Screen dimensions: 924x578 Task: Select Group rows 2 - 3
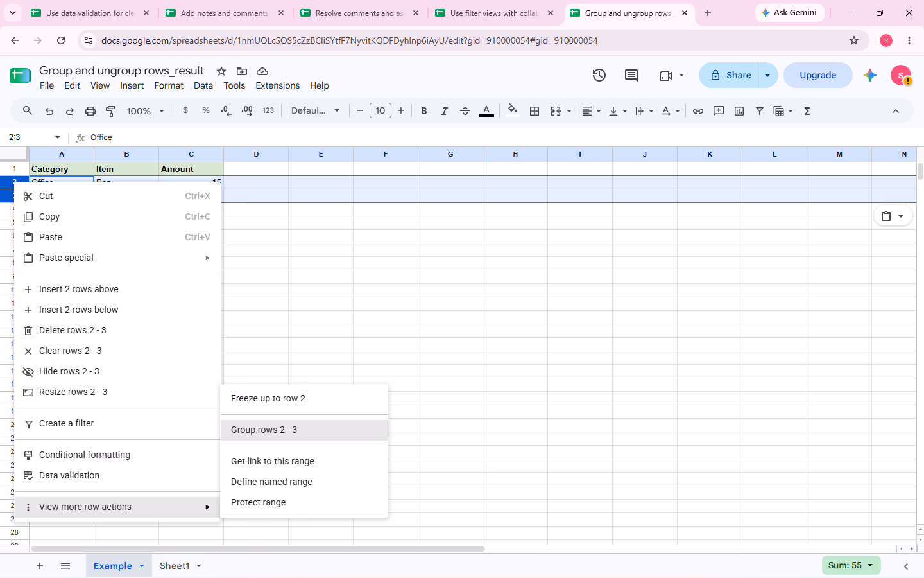coord(304,430)
